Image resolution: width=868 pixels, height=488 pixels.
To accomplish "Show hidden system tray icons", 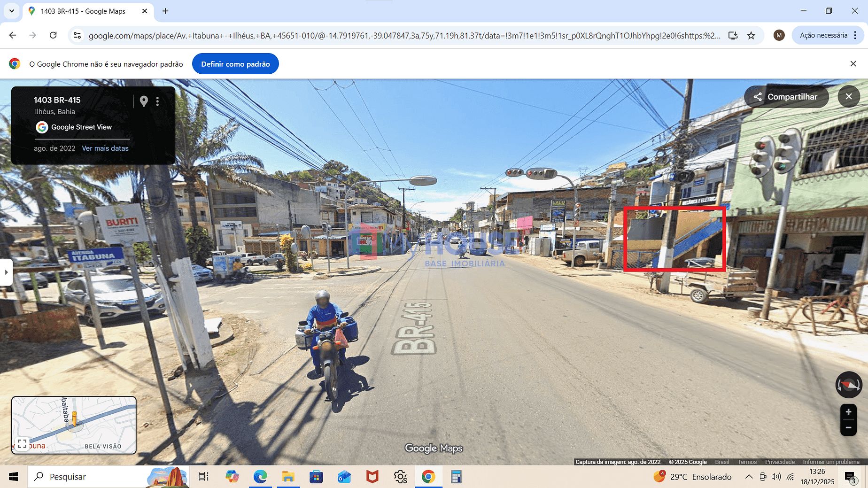I will coord(749,477).
